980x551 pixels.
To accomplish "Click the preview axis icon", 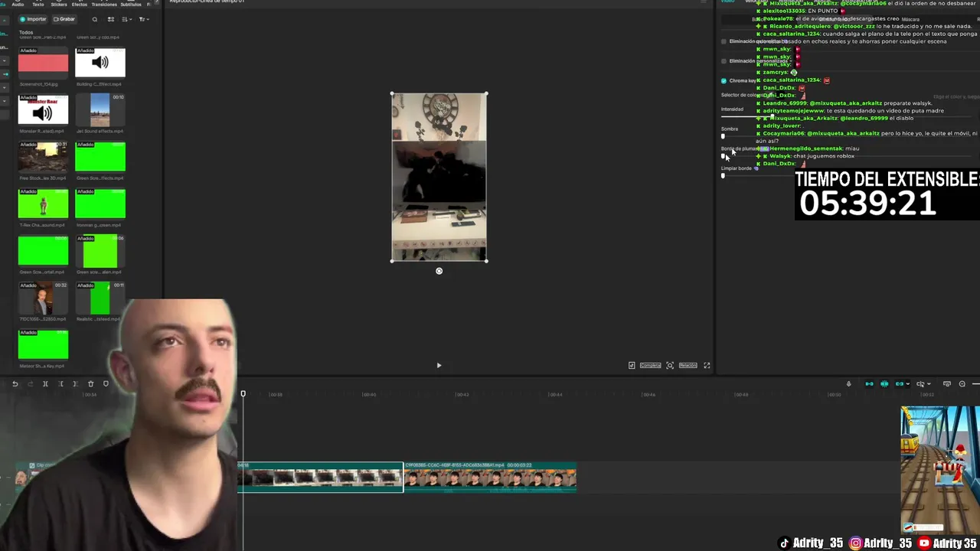I will click(x=947, y=384).
